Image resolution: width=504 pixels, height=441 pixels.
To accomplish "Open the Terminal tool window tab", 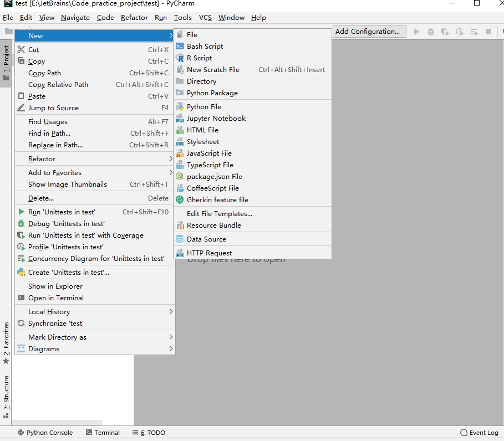I will point(103,433).
